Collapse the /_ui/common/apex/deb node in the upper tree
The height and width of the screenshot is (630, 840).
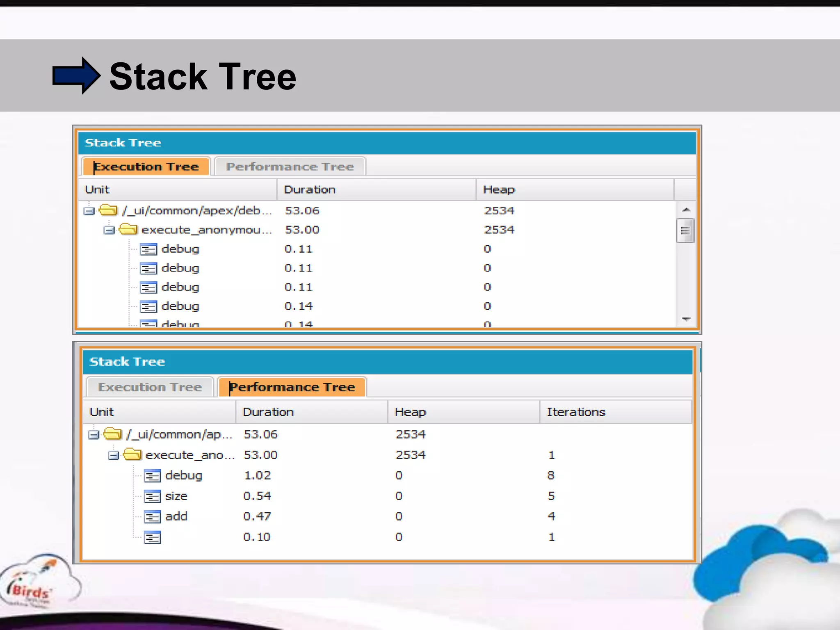[89, 211]
